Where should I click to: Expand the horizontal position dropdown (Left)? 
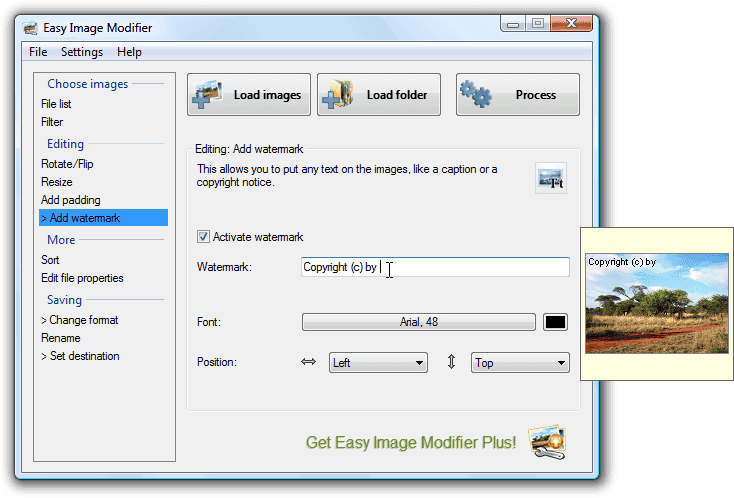(x=378, y=363)
